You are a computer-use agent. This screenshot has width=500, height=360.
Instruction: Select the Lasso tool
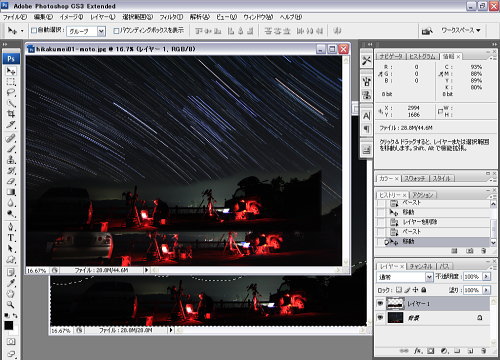(x=11, y=92)
